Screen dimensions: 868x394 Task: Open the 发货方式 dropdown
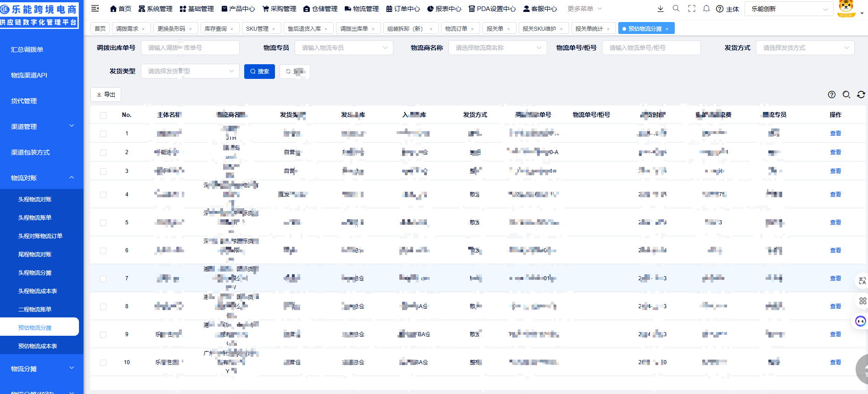click(x=805, y=48)
